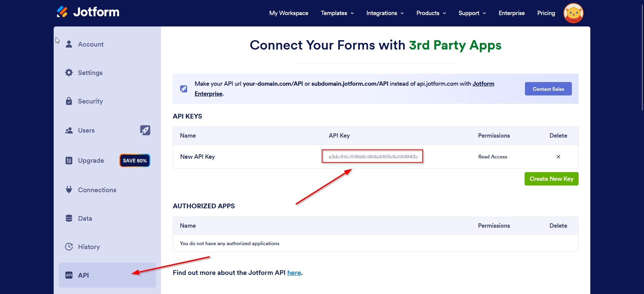This screenshot has width=644, height=294.
Task: Open the user avatar profile menu
Action: pos(574,13)
